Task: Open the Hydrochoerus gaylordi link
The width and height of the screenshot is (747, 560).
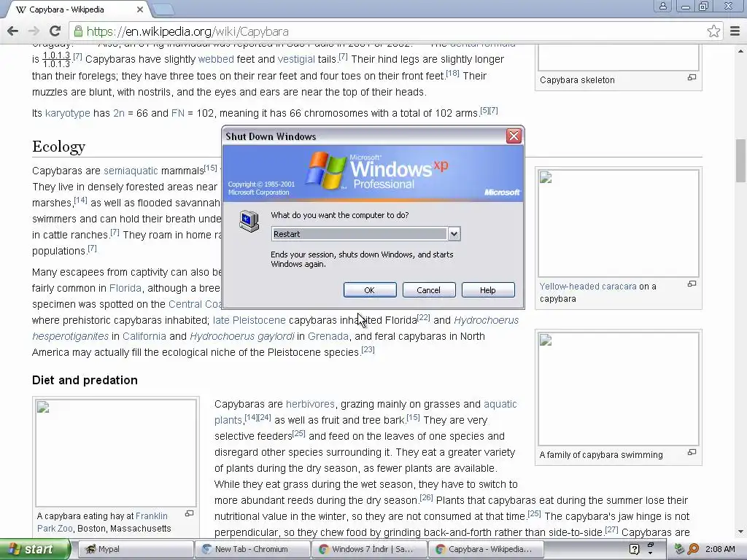Action: 242,336
